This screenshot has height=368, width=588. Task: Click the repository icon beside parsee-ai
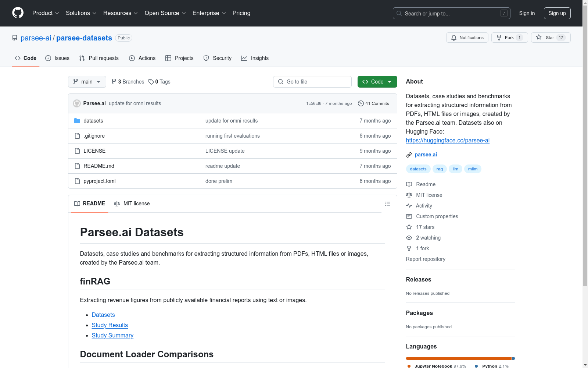pyautogui.click(x=15, y=38)
